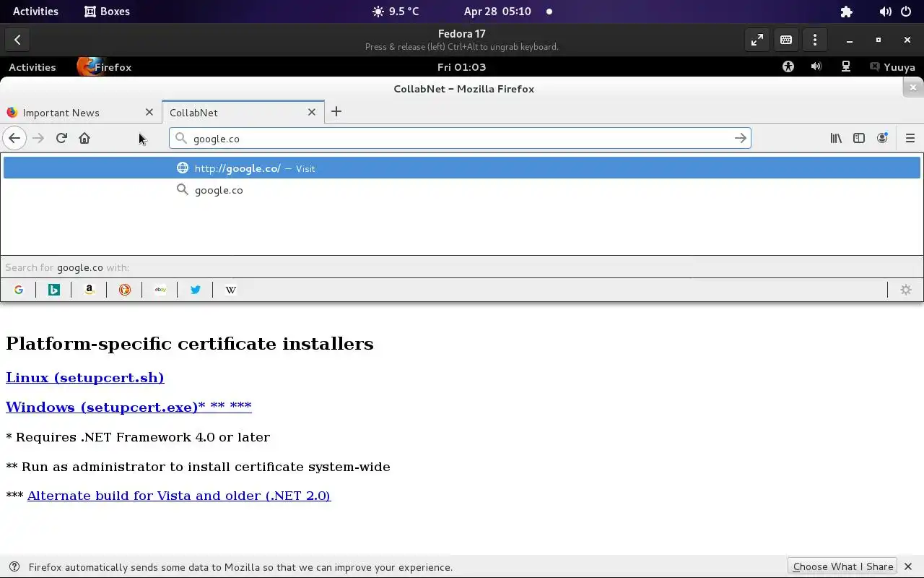Screen dimensions: 924x578
Task: Click the go arrow in address bar
Action: pos(741,138)
